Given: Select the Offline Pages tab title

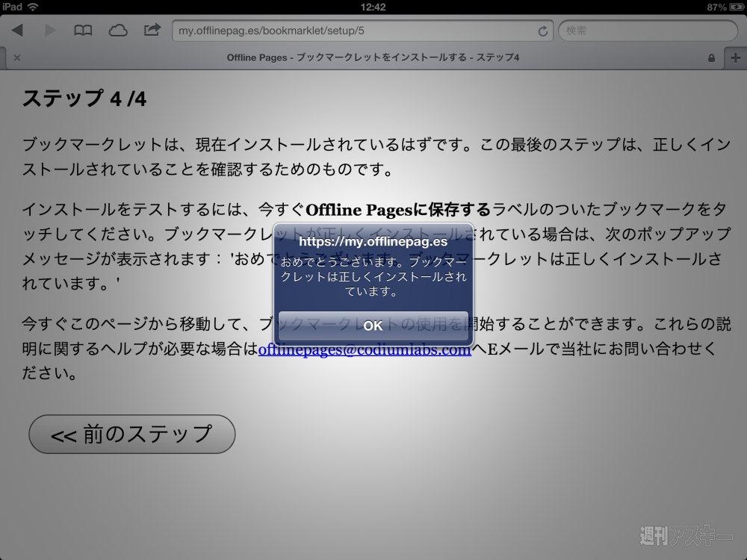Looking at the screenshot, I should [373, 57].
